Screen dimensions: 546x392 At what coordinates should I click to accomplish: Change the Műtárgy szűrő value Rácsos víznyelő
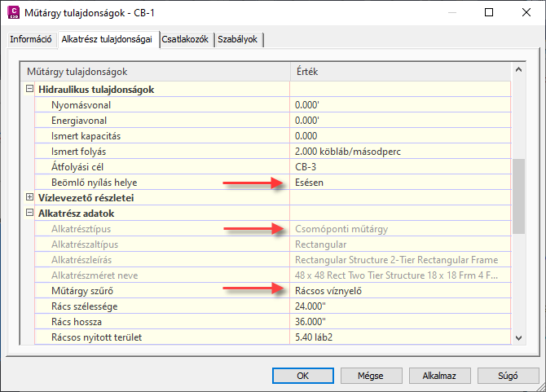point(399,291)
